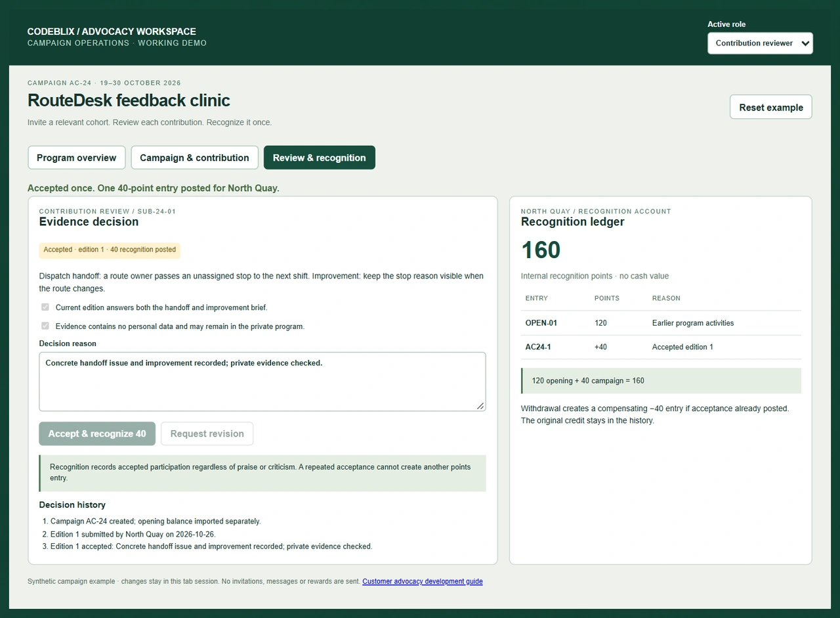840x618 pixels.
Task: Open the Active role dropdown
Action: pos(760,43)
